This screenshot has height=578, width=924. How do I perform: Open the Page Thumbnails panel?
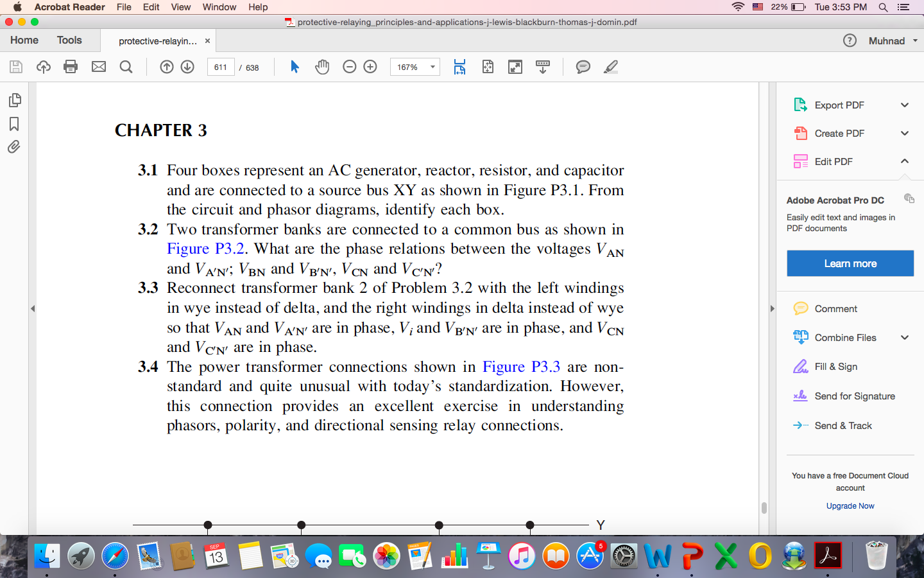pos(14,100)
